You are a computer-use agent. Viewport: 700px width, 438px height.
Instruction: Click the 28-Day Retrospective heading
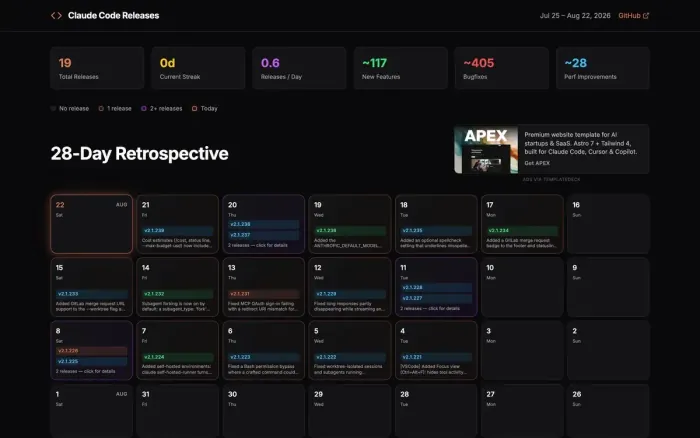coord(139,154)
